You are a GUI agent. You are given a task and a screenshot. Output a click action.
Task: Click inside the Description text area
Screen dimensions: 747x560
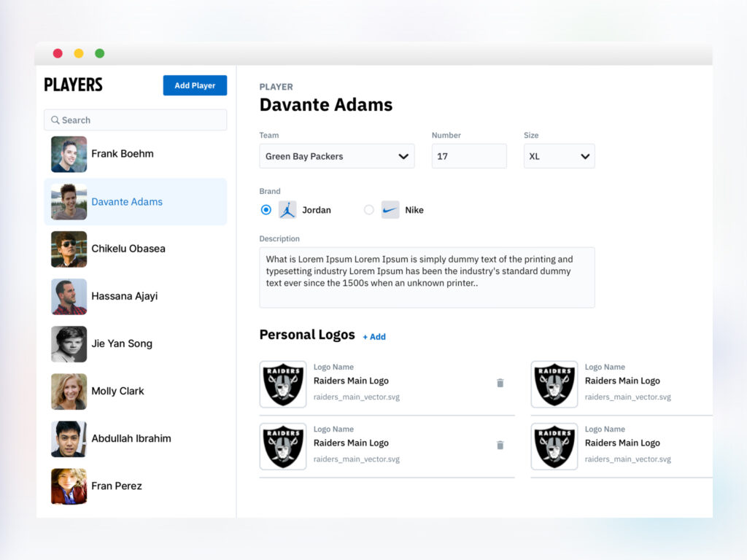pos(427,277)
